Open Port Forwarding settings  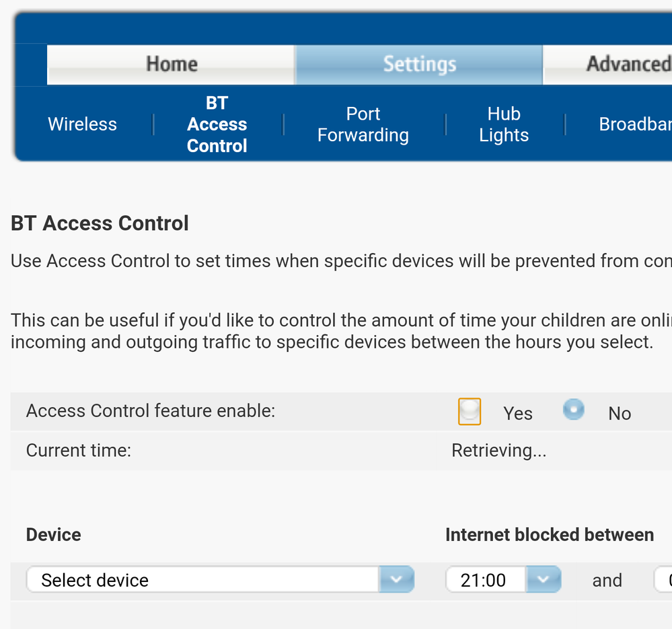pos(363,124)
